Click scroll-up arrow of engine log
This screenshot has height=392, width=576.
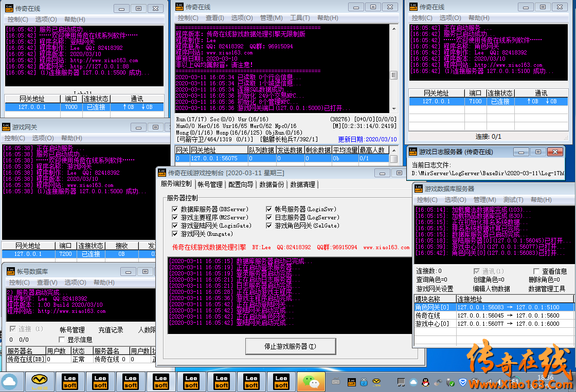pos(394,29)
